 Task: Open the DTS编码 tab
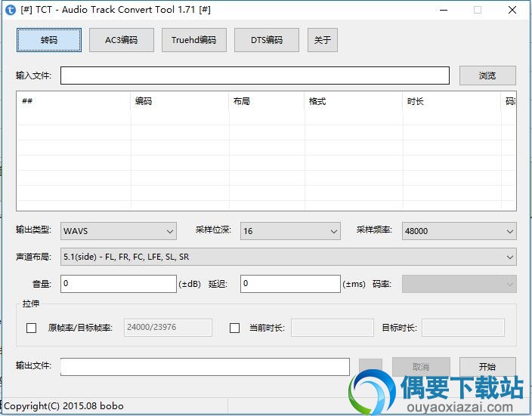tap(267, 40)
